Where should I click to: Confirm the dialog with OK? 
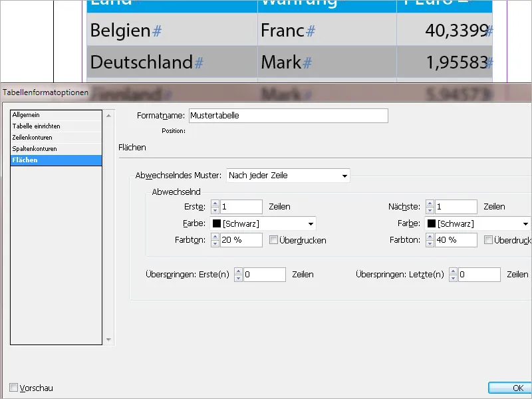tap(515, 388)
